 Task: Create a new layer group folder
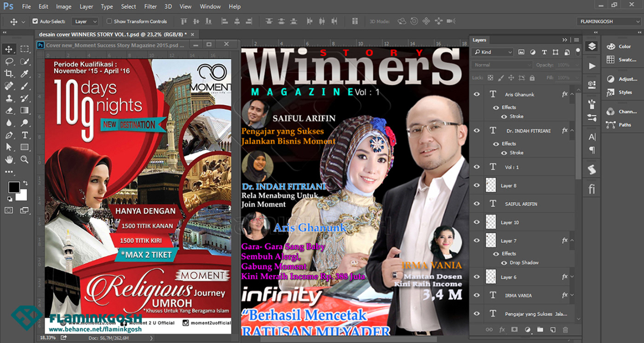tap(540, 330)
